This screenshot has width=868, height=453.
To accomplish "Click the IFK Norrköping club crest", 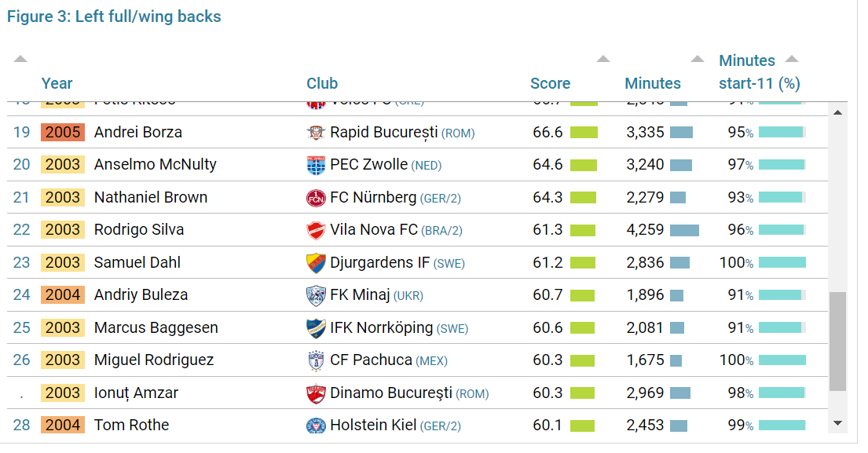I will [316, 328].
